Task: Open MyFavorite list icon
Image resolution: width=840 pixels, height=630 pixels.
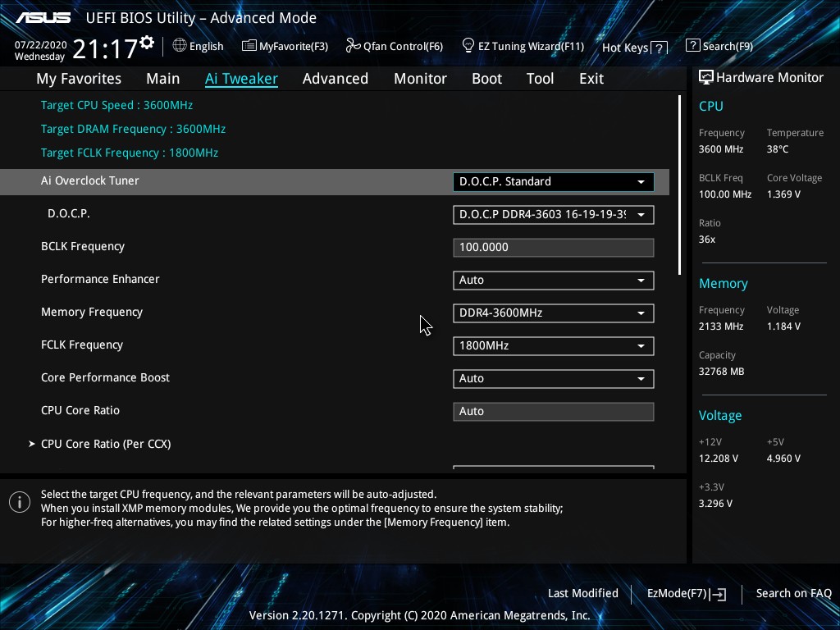Action: (249, 46)
